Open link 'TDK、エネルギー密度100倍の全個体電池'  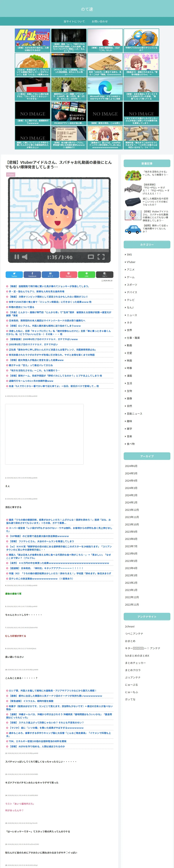pos(38,741)
